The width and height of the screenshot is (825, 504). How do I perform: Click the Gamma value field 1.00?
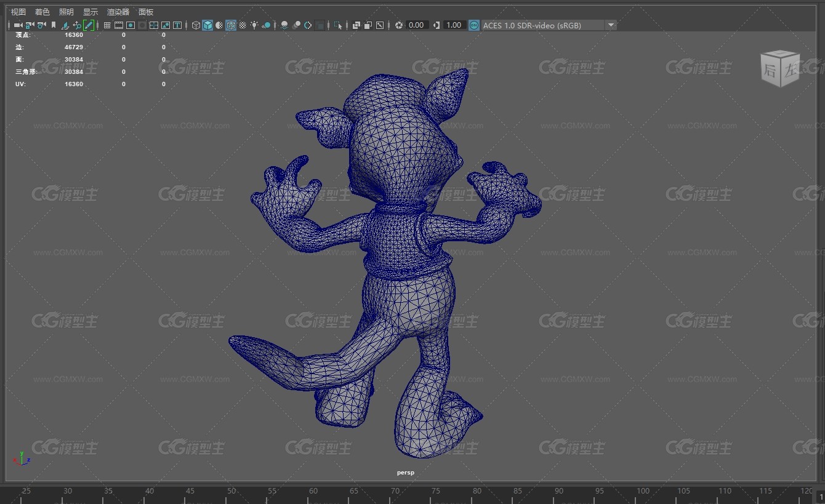(x=454, y=25)
